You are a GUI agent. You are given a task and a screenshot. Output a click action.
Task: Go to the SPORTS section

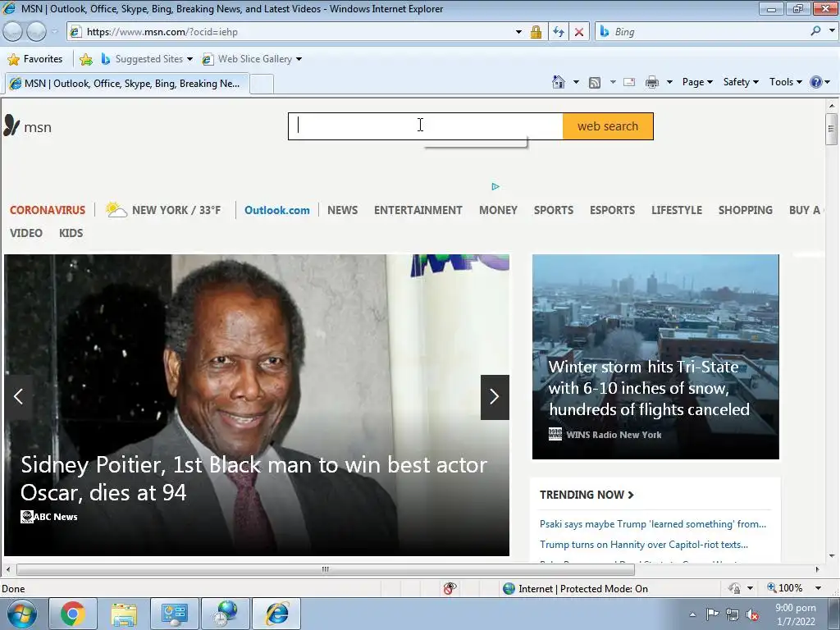pyautogui.click(x=554, y=210)
